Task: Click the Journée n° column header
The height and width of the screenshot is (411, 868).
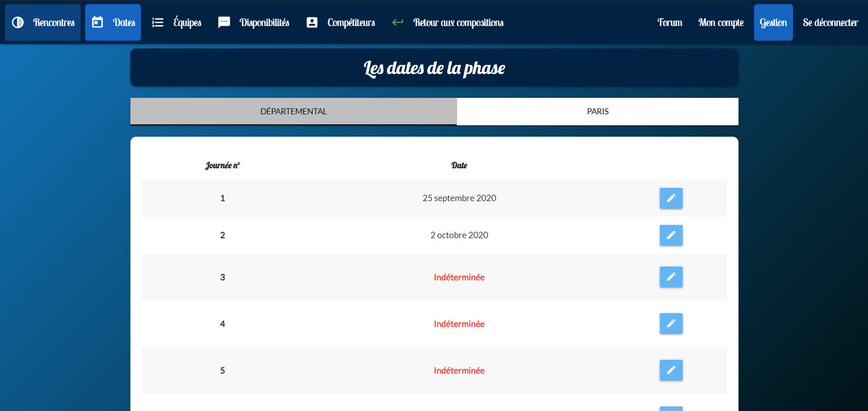Action: [222, 165]
